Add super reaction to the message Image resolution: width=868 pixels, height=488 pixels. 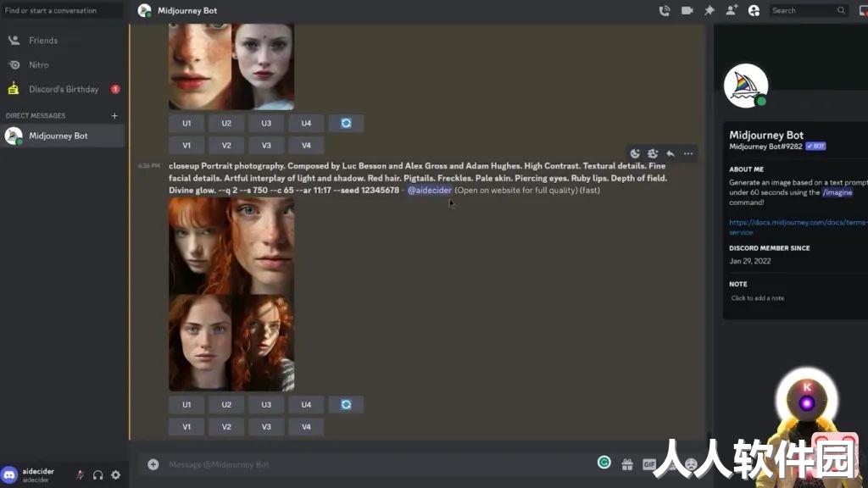click(653, 154)
